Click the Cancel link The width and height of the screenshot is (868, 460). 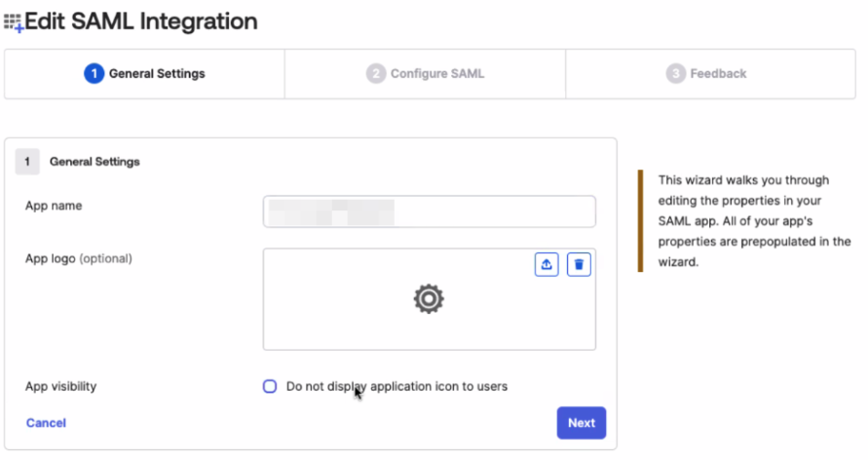46,423
